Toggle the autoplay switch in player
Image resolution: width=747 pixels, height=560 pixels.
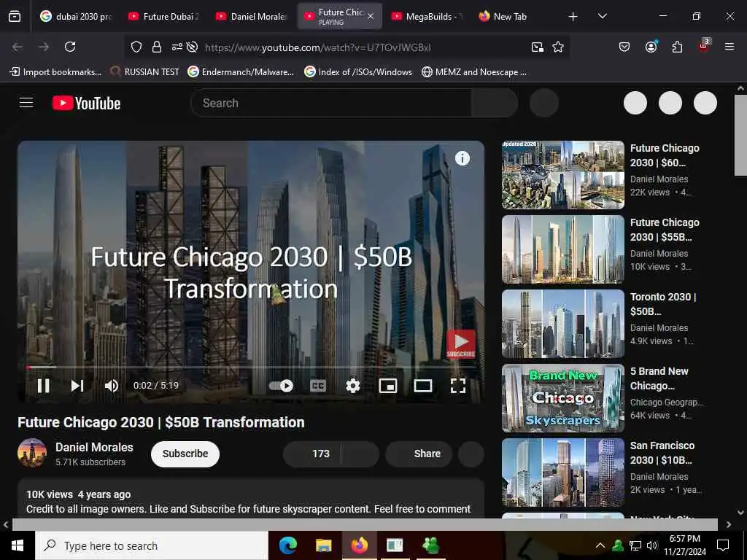[x=281, y=386]
